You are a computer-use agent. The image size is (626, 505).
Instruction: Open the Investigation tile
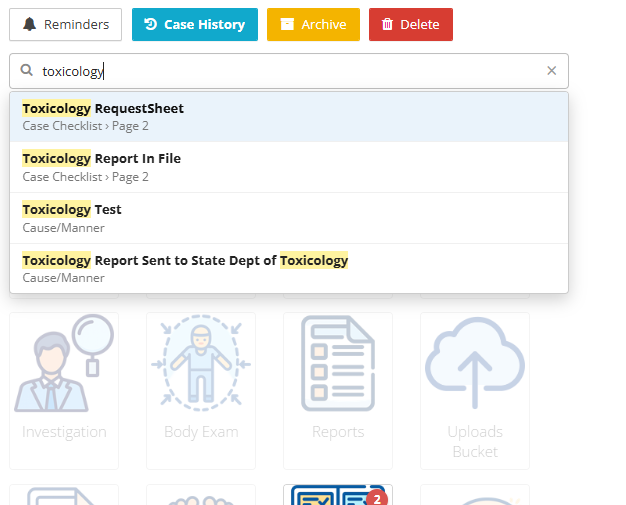(64, 391)
